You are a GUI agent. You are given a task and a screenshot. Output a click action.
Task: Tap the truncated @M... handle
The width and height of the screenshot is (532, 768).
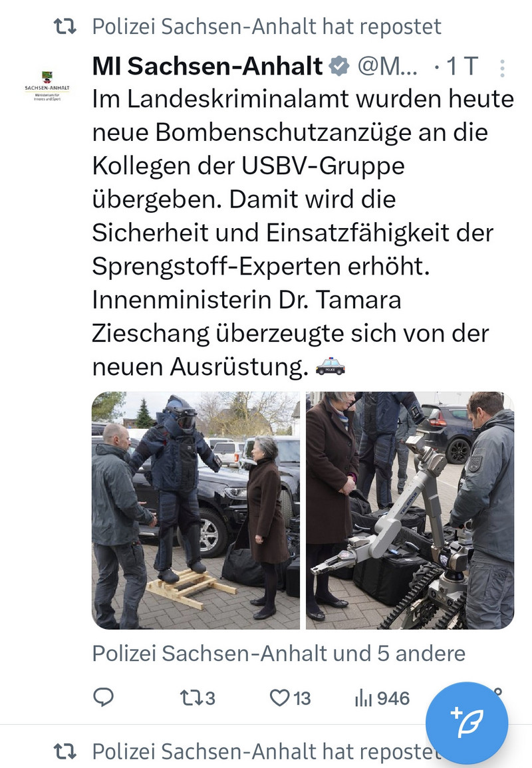point(387,66)
